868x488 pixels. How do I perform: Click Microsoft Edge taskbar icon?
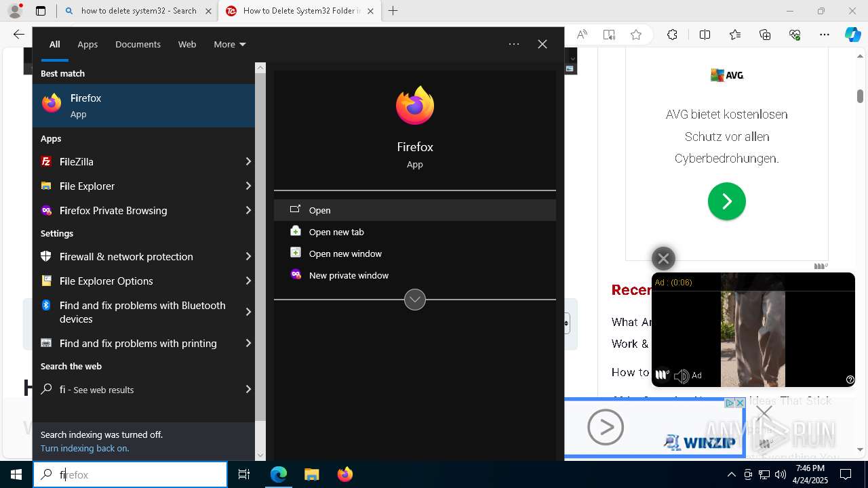pyautogui.click(x=279, y=474)
